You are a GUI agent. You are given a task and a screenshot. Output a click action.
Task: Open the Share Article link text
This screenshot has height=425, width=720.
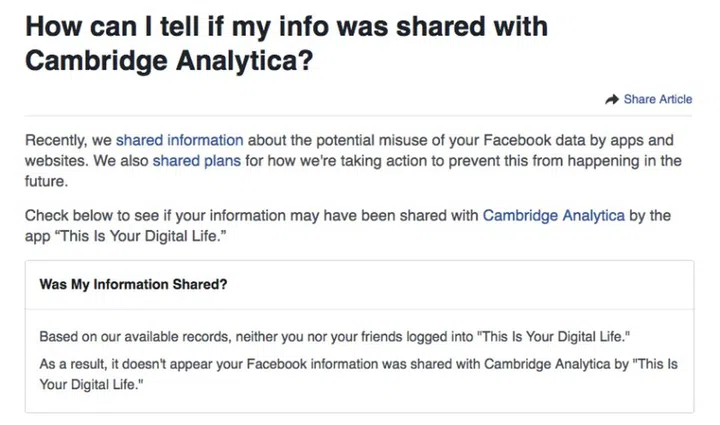657,99
